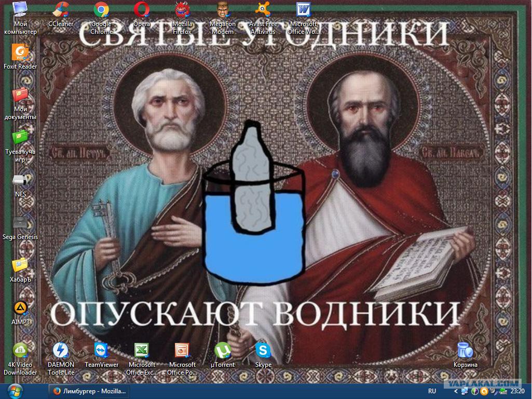Screen dimensions: 532x399
Task: Open Avast Free Antivirus shortcut
Action: pos(263,18)
